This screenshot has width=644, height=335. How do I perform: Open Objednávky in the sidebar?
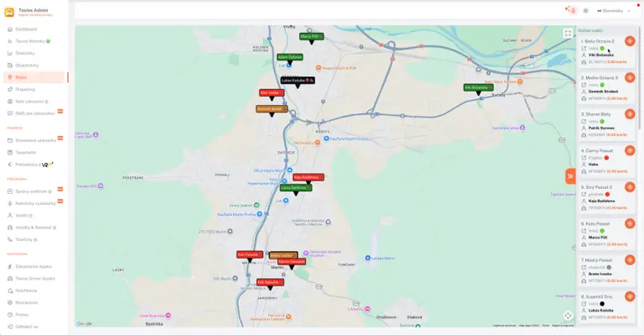coord(27,65)
